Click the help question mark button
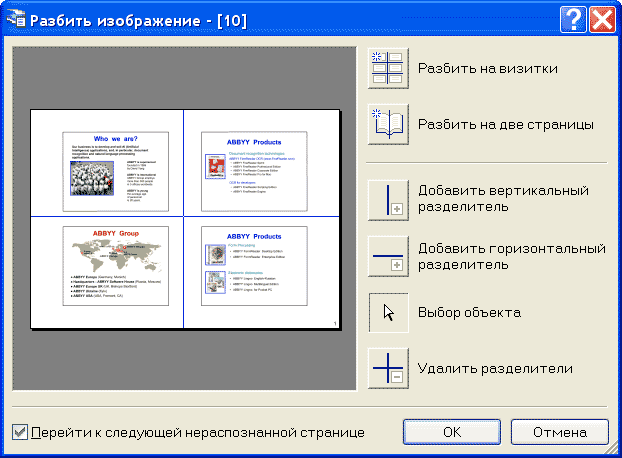The height and width of the screenshot is (458, 622). click(x=573, y=19)
